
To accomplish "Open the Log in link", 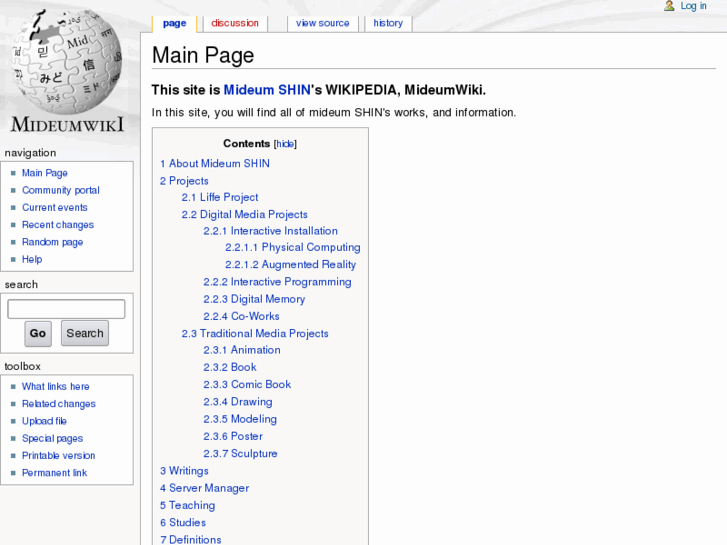I will pyautogui.click(x=693, y=6).
